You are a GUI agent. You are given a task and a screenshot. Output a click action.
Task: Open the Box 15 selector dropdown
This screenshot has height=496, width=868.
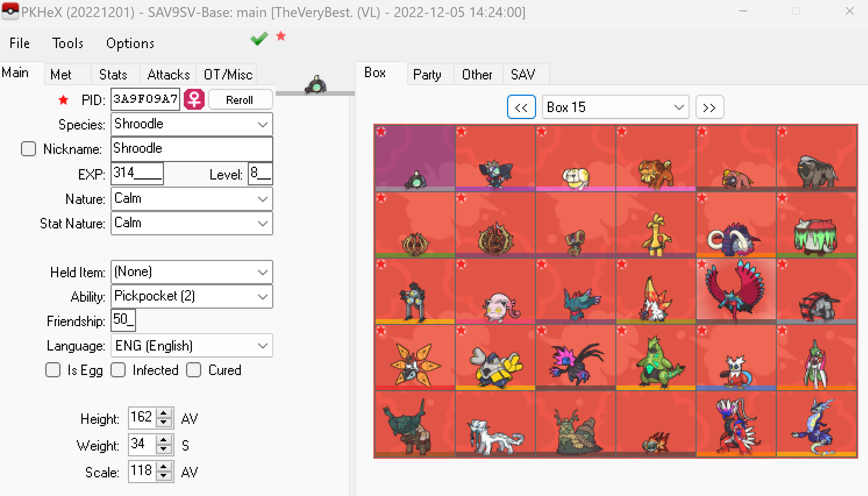point(615,107)
